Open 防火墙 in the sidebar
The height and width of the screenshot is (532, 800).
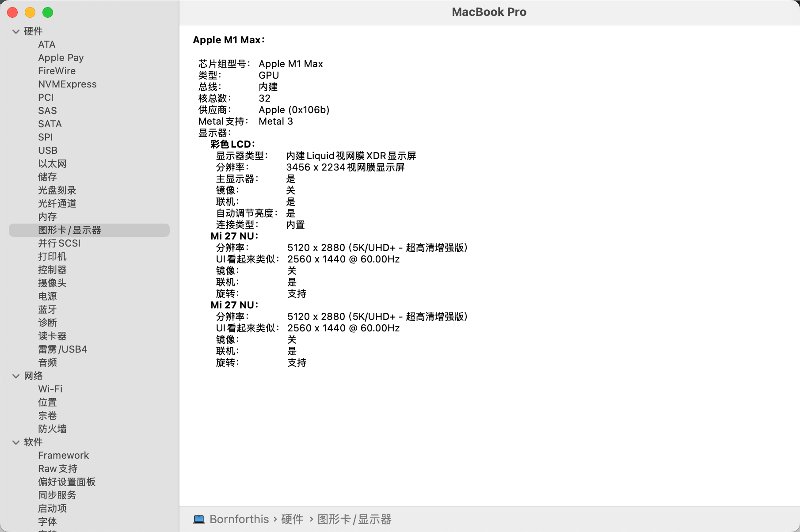(52, 429)
